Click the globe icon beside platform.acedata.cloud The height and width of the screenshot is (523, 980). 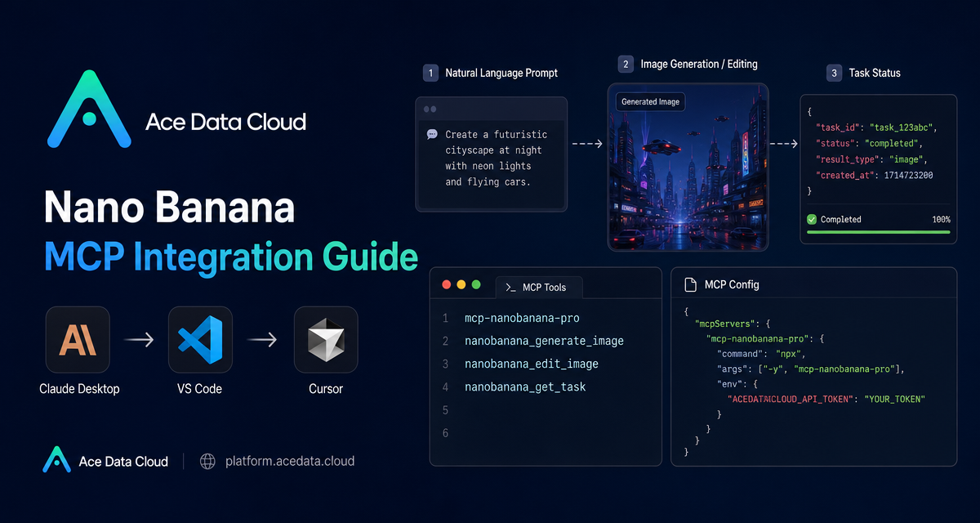coord(209,461)
